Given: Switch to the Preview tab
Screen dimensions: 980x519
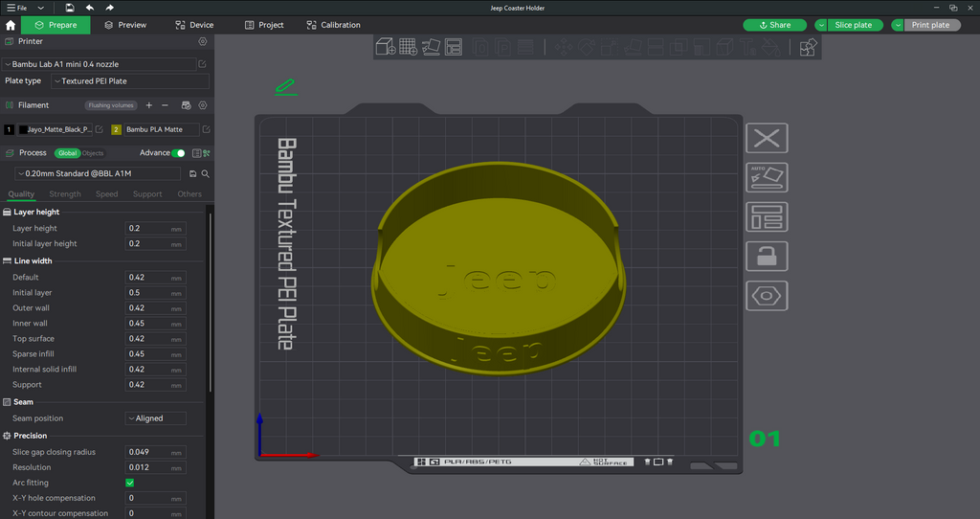Looking at the screenshot, I should point(125,25).
